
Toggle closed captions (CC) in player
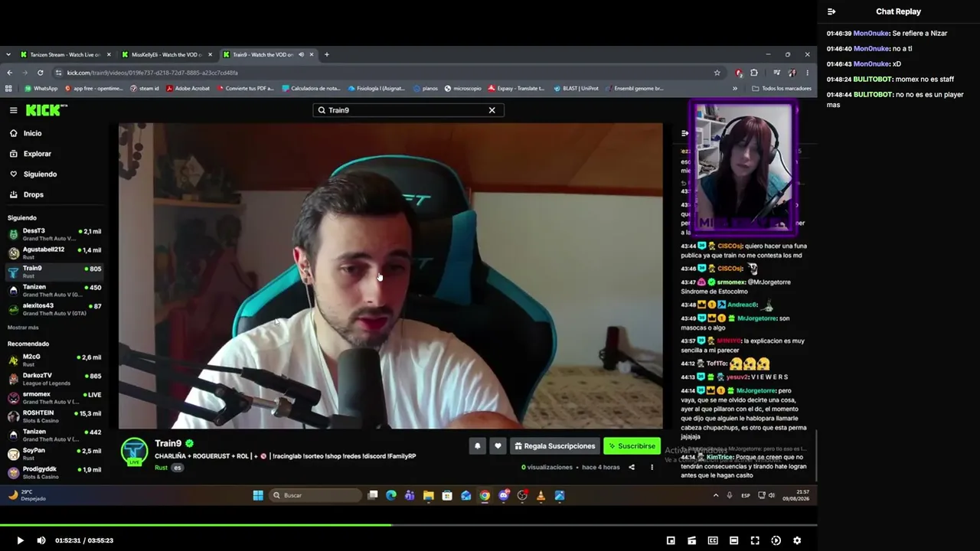coord(713,540)
